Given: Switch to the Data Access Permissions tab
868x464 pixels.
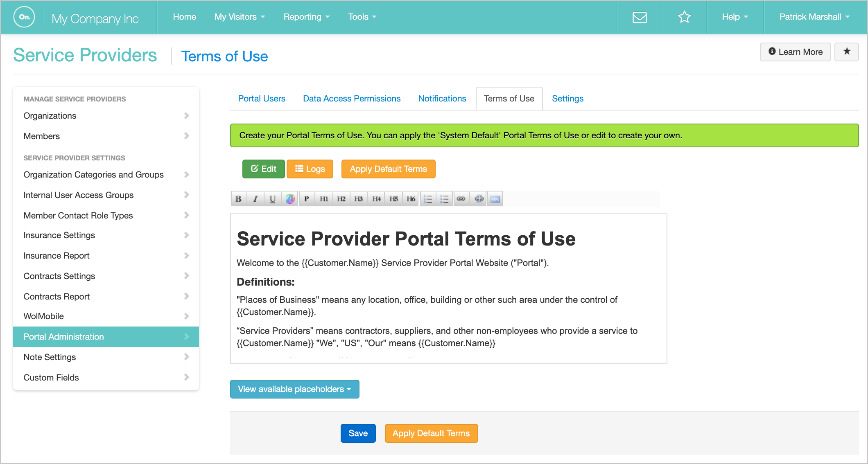Looking at the screenshot, I should pyautogui.click(x=351, y=99).
